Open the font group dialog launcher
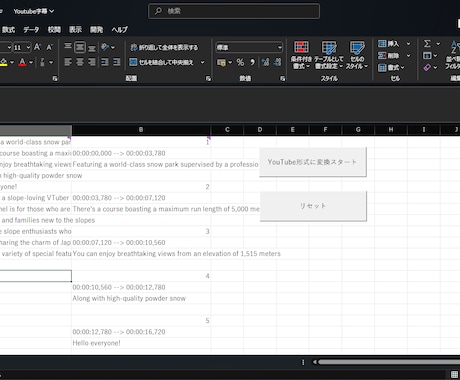 point(55,78)
